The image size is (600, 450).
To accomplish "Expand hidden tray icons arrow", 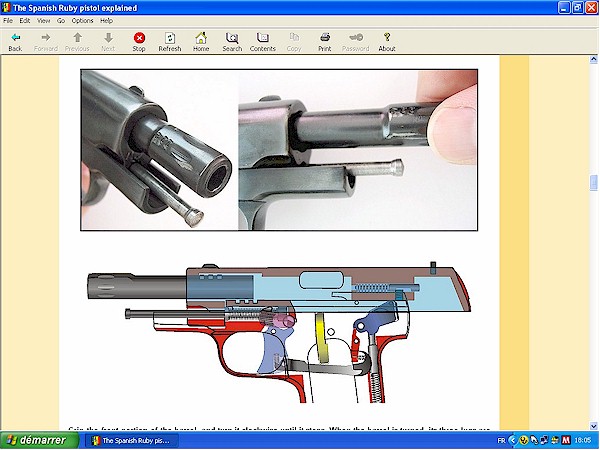I will click(513, 441).
